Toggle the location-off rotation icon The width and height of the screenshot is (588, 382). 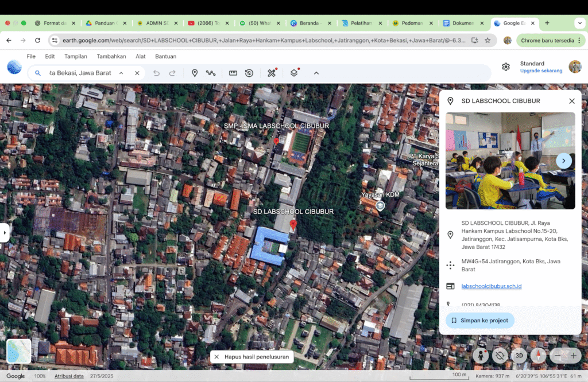pos(500,356)
